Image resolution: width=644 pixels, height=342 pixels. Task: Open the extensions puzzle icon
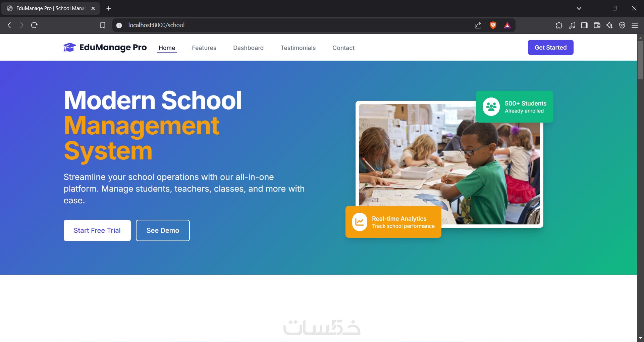pos(559,25)
